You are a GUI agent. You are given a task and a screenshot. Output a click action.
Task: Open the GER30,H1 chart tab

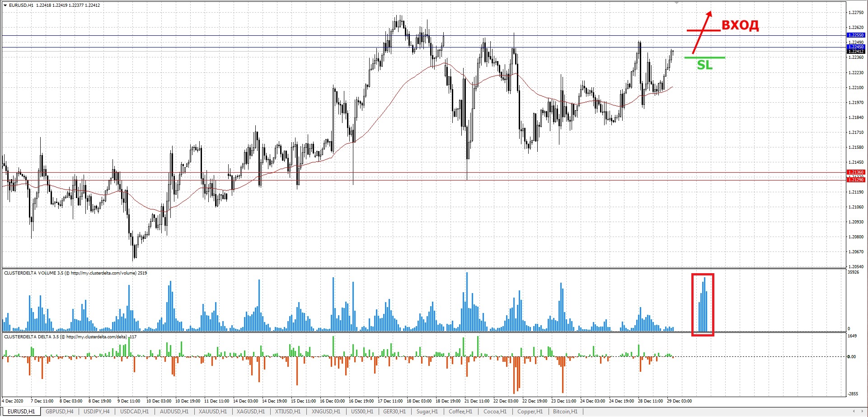coord(394,412)
